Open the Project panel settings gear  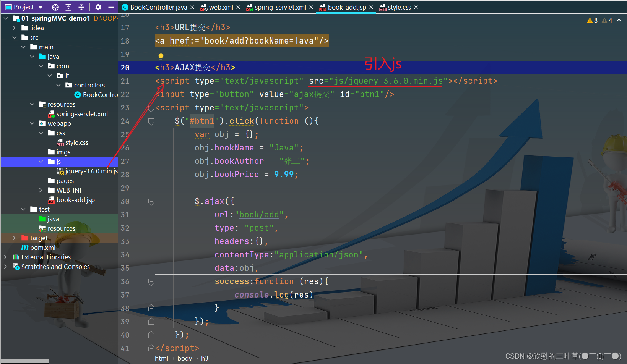[98, 7]
